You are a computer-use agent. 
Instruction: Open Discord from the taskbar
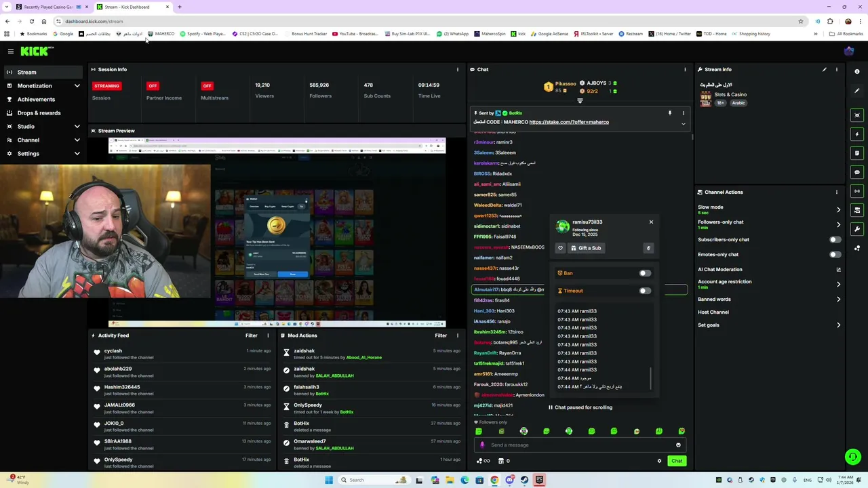coord(509,480)
